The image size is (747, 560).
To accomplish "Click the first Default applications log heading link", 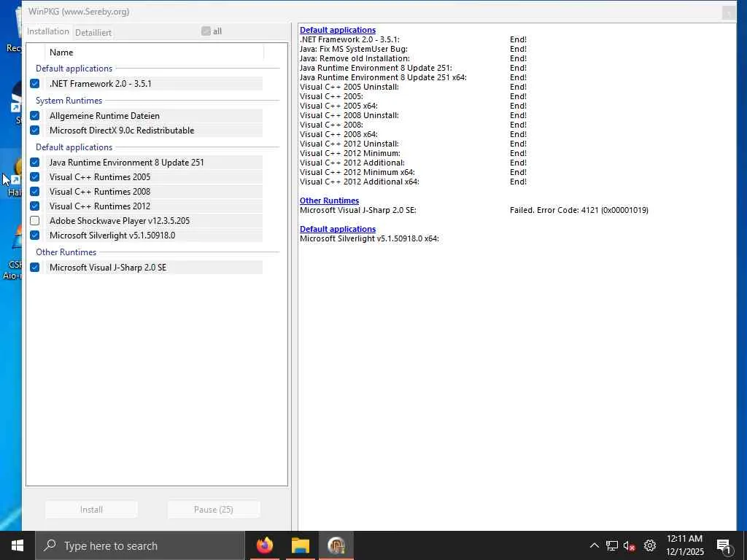I will click(x=338, y=30).
